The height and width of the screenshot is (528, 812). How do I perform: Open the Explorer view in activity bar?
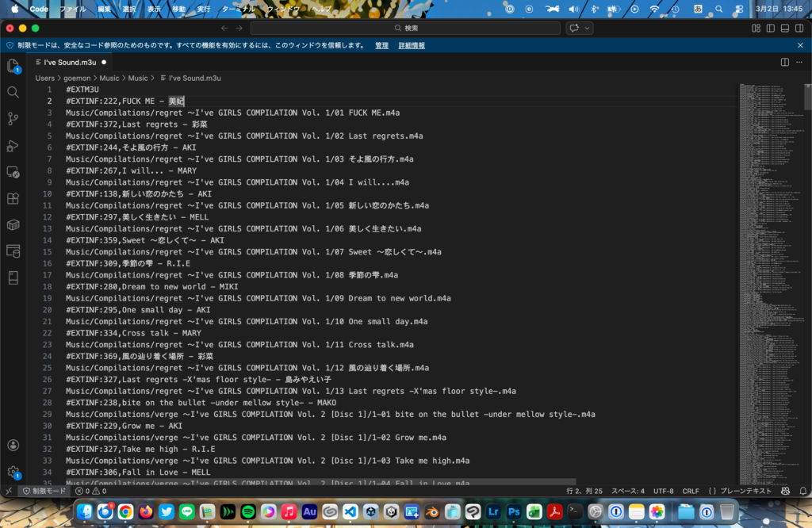13,66
